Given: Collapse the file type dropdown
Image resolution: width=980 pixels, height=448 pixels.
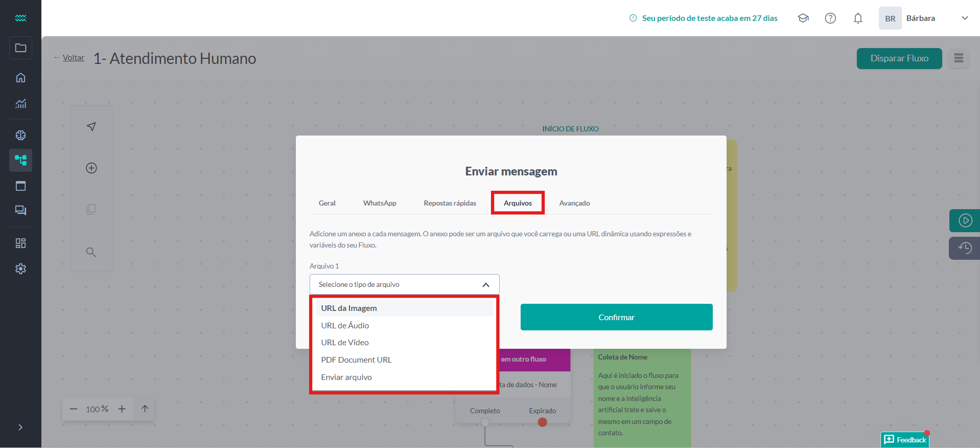Looking at the screenshot, I should [x=485, y=285].
